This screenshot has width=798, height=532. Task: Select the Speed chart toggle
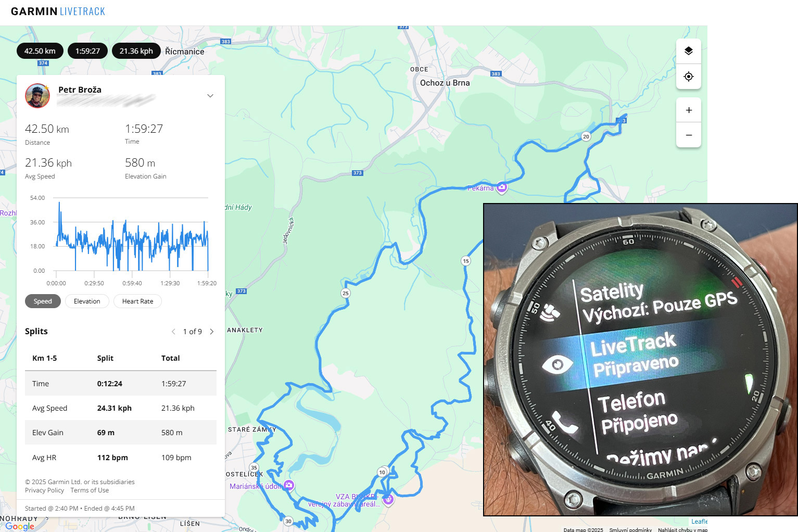pyautogui.click(x=43, y=301)
